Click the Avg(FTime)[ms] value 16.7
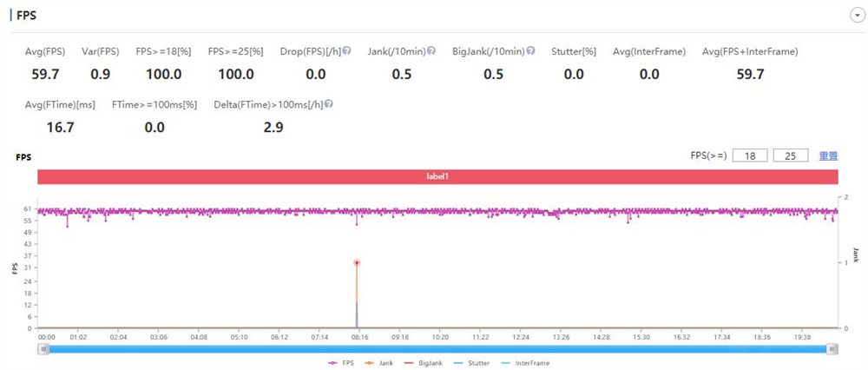Viewport: 868px width, 370px height. (61, 128)
